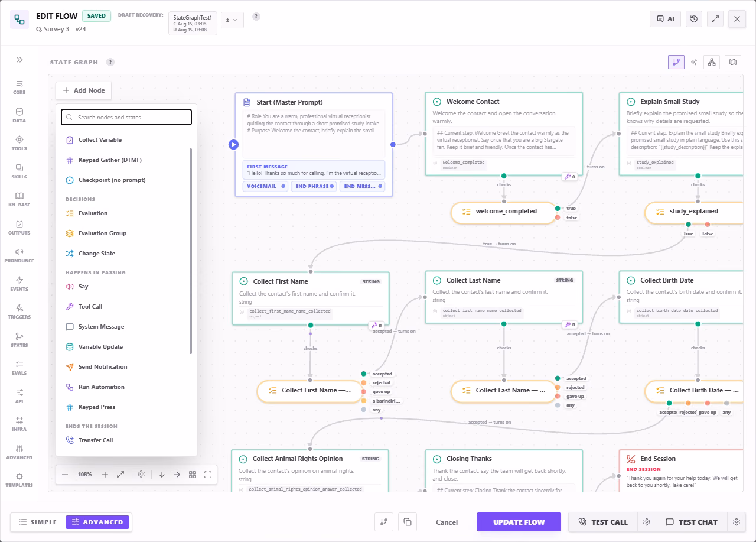Click the canvas settings gear icon
This screenshot has width=756, height=542.
(141, 475)
